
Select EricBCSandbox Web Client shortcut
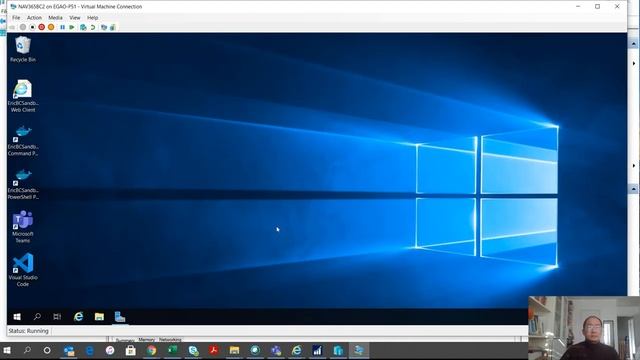pos(23,96)
